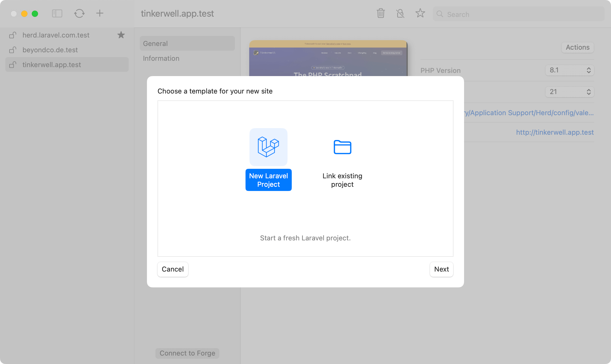
Task: Select the Link existing project folder icon
Action: 342,147
